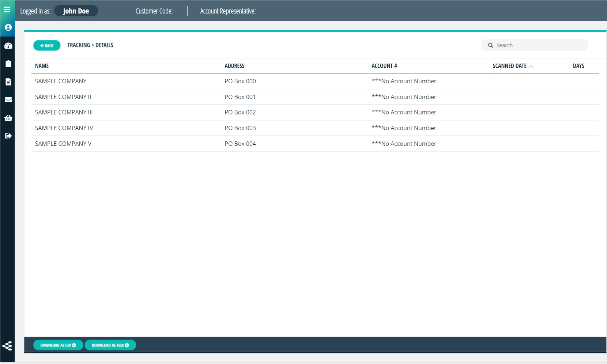Open the user profile sidebar icon
The height and width of the screenshot is (364, 607).
[8, 27]
